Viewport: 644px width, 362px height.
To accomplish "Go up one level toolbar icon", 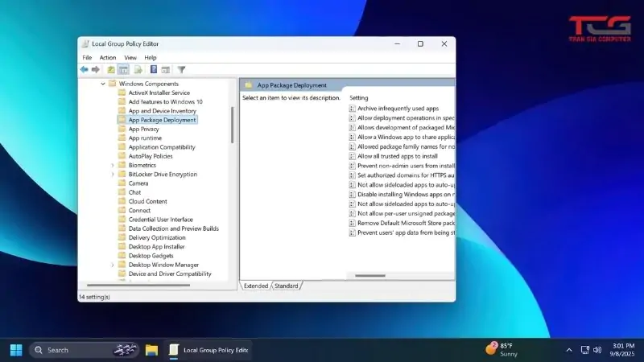I will click(111, 70).
